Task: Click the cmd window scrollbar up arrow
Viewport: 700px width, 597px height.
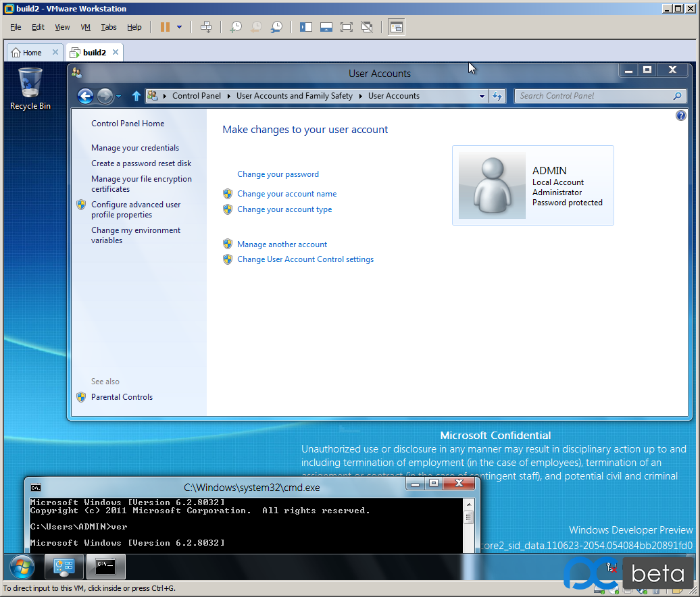Action: (x=468, y=503)
